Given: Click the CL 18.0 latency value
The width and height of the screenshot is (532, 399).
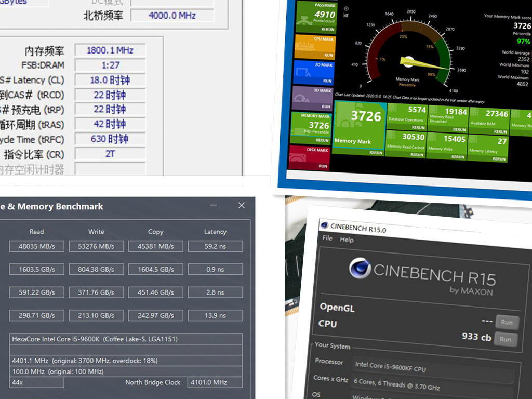Looking at the screenshot, I should click(110, 80).
